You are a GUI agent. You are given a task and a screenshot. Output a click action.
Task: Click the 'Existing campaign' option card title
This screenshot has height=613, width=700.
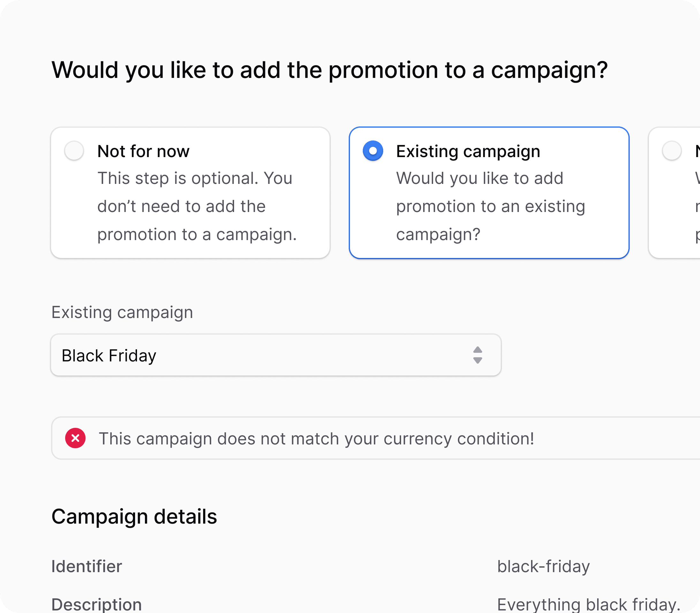[x=468, y=151]
